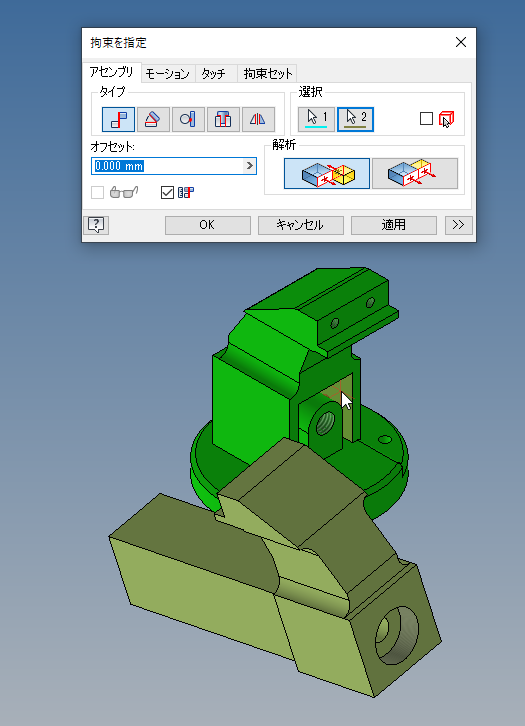Enable the pick part first checkbox
525x726 pixels.
pos(426,119)
